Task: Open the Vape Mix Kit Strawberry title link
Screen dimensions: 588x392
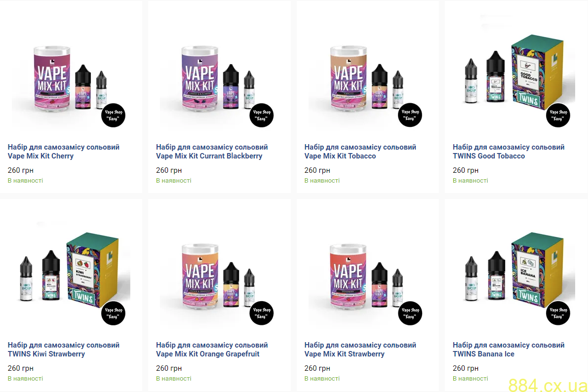Action: coord(360,350)
